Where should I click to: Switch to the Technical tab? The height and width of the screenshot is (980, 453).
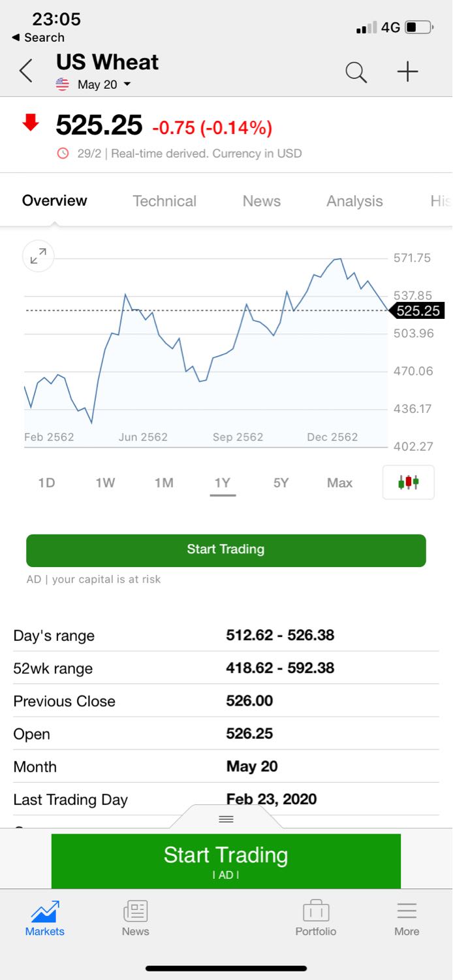pyautogui.click(x=164, y=201)
